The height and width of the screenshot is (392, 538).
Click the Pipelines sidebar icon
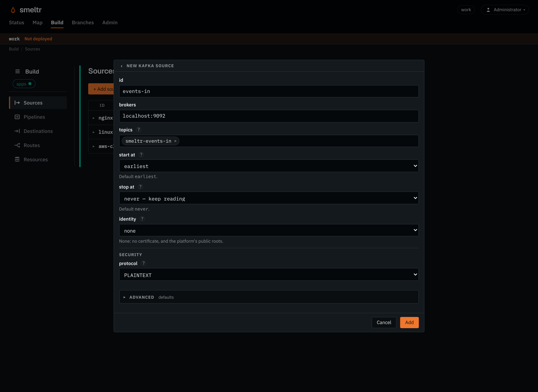17,117
